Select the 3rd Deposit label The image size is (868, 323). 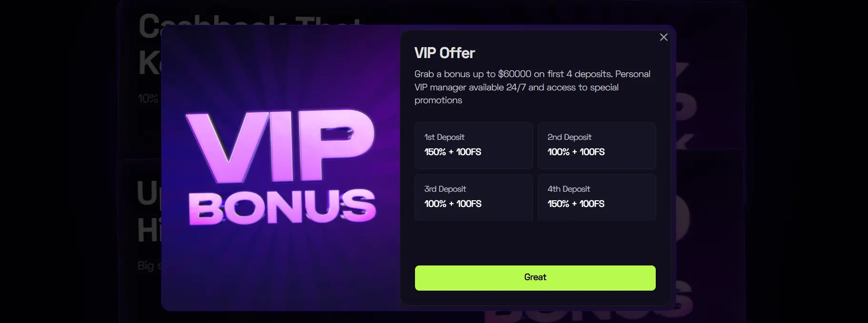tap(445, 189)
